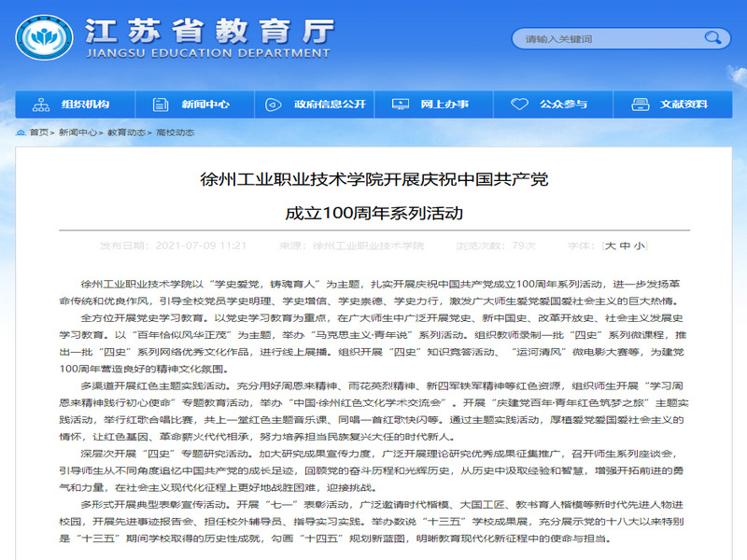This screenshot has width=747, height=560.
Task: Click the Jiangsu Education Department logo emblem
Action: click(x=41, y=37)
